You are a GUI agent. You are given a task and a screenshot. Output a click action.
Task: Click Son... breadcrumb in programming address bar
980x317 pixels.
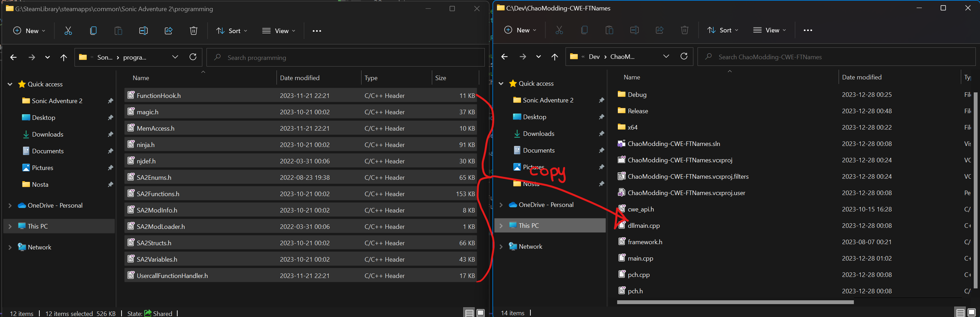pos(104,57)
